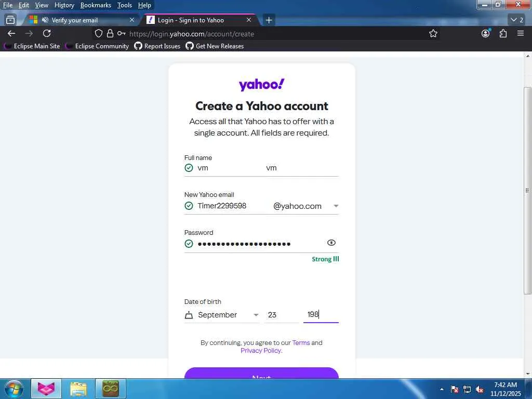Switch to the Verify your email tab
The height and width of the screenshot is (399, 532).
[x=82, y=20]
